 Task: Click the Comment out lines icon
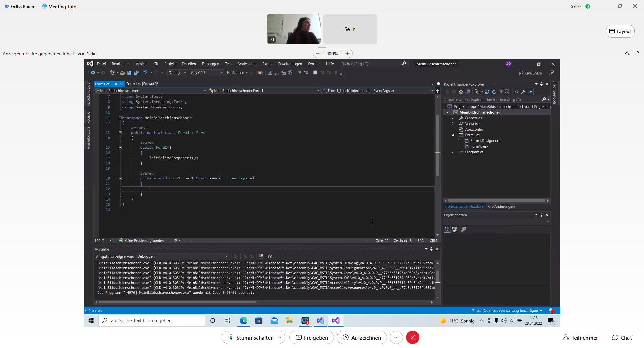click(x=299, y=73)
